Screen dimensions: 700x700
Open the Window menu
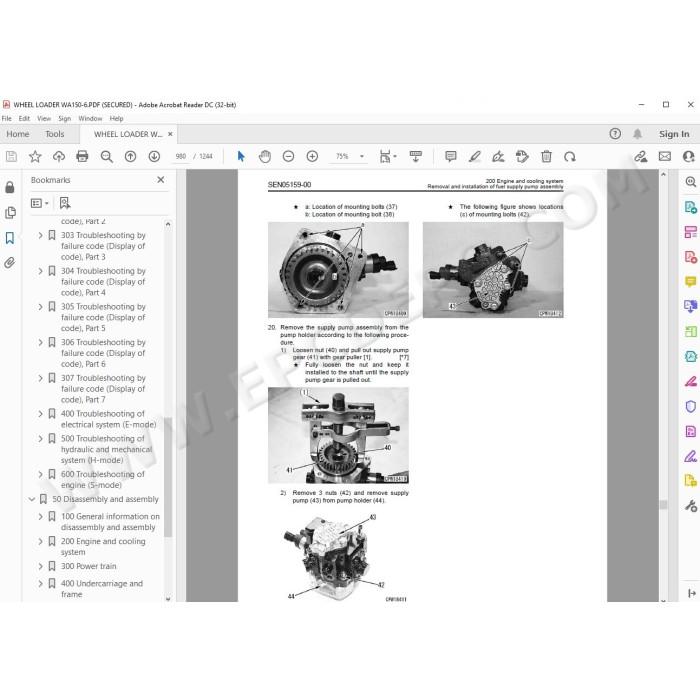pos(90,118)
